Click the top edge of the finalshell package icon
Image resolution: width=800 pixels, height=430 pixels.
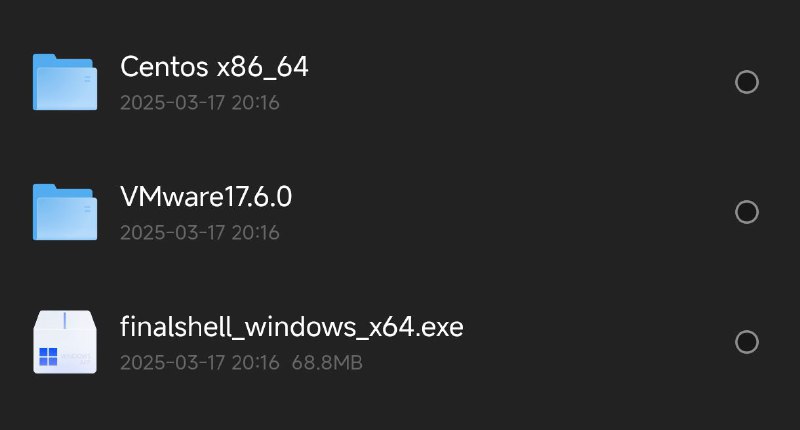(x=65, y=314)
